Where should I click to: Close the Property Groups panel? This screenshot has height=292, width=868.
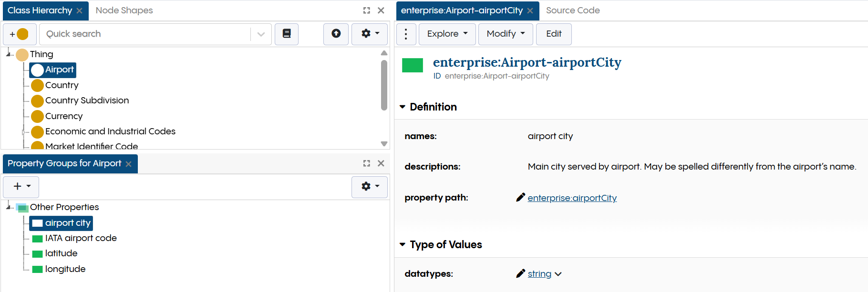381,163
